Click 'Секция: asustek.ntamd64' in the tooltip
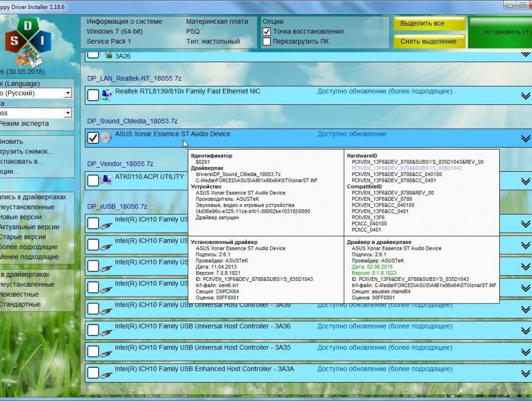Viewport: 532px width, 401px height. [x=381, y=292]
